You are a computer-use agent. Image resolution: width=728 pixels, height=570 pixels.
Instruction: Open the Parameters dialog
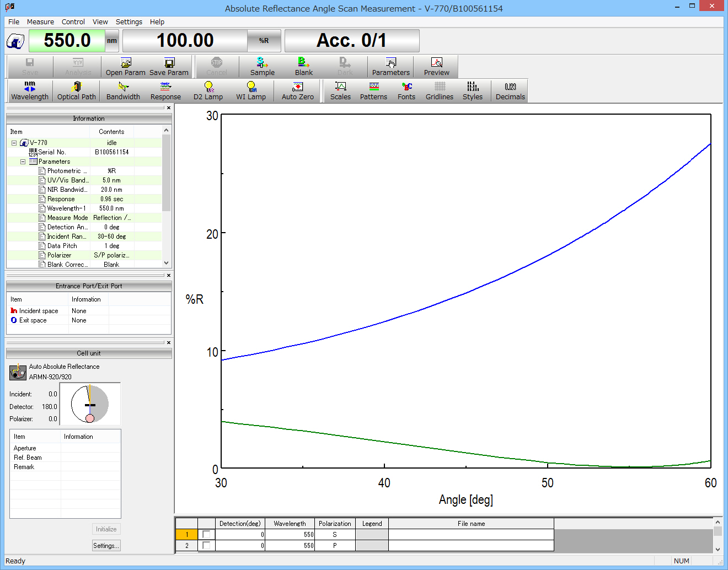tap(390, 67)
